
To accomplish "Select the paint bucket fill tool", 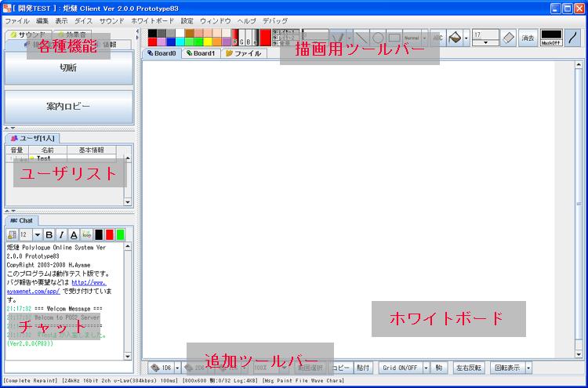I will point(455,38).
